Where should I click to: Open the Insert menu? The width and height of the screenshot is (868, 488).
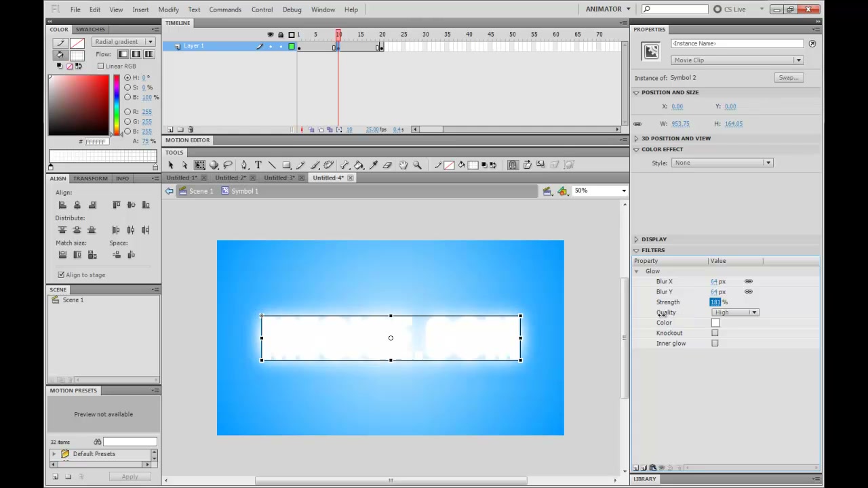(140, 9)
